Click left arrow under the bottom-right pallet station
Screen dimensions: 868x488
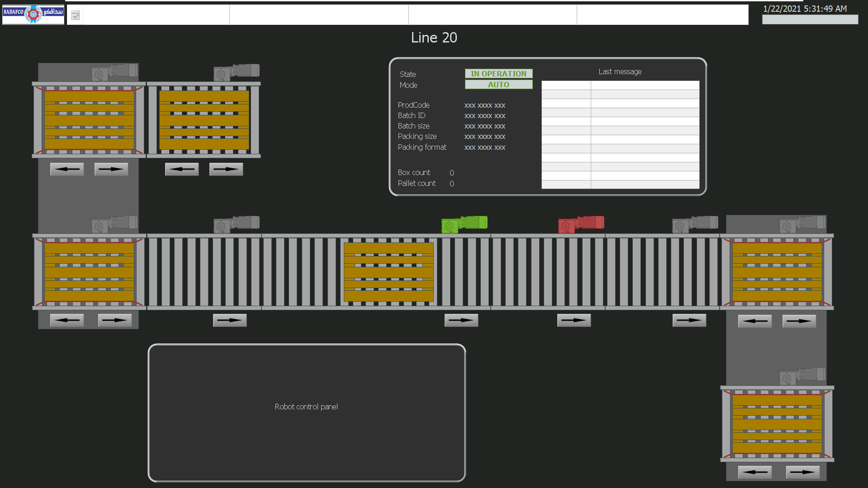(755, 472)
